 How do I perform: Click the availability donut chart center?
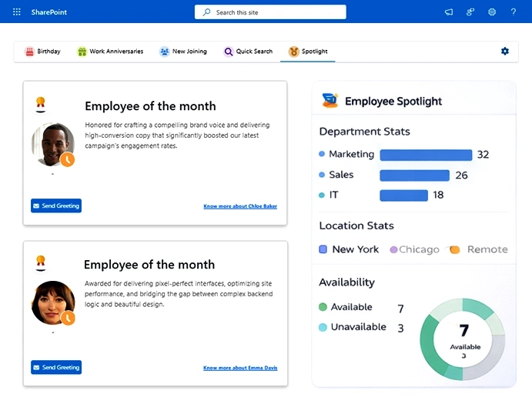click(x=463, y=339)
